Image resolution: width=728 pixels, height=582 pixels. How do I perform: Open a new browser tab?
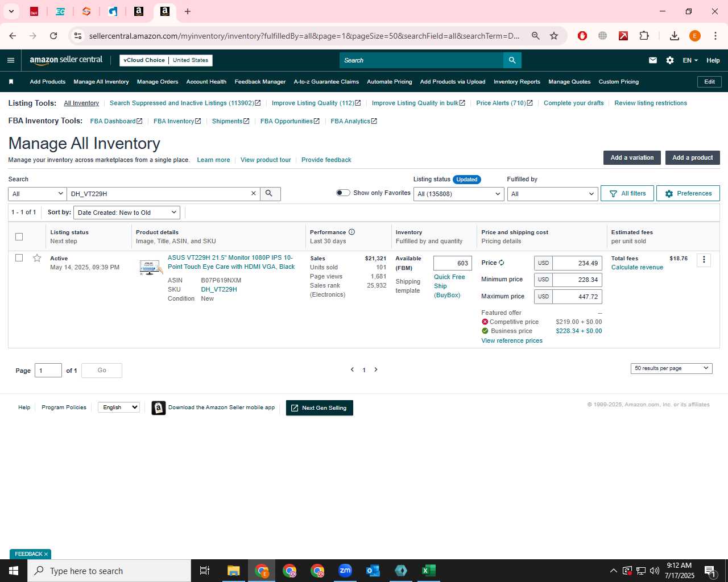pos(188,11)
